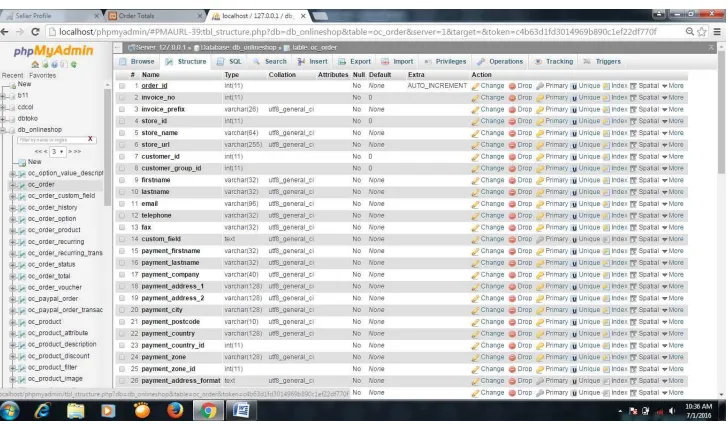Viewport: 728px width, 424px height.
Task: Open phpMyAdmin Home icon in sidebar
Action: pyautogui.click(x=35, y=65)
